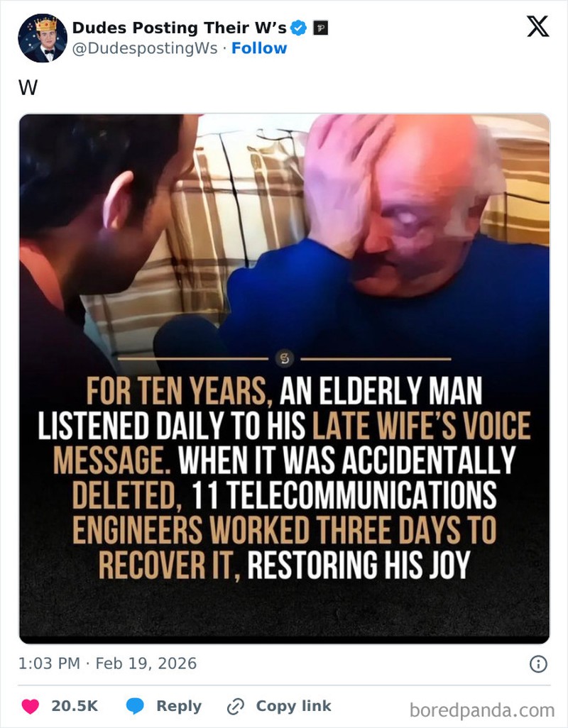Open the 1:03 PM Feb 19, 2026 timestamp
Screen dimensions: 568x728
point(107,663)
